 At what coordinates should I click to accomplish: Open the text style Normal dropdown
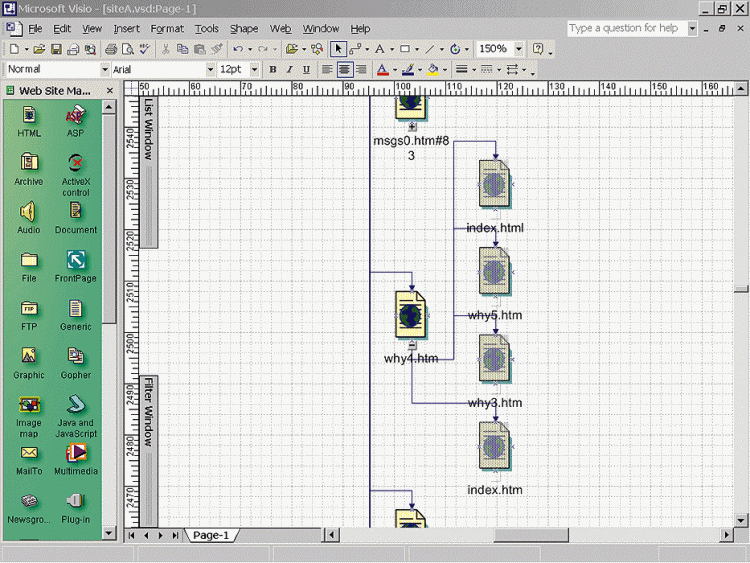click(x=105, y=70)
